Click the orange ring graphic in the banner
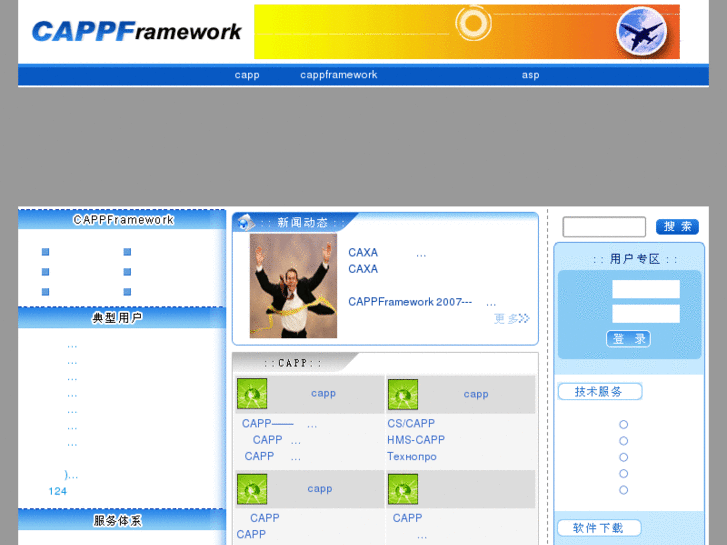The height and width of the screenshot is (545, 727). 473,22
